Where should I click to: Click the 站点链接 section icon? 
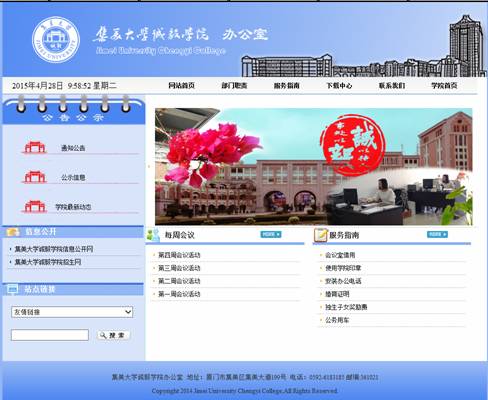click(x=13, y=289)
